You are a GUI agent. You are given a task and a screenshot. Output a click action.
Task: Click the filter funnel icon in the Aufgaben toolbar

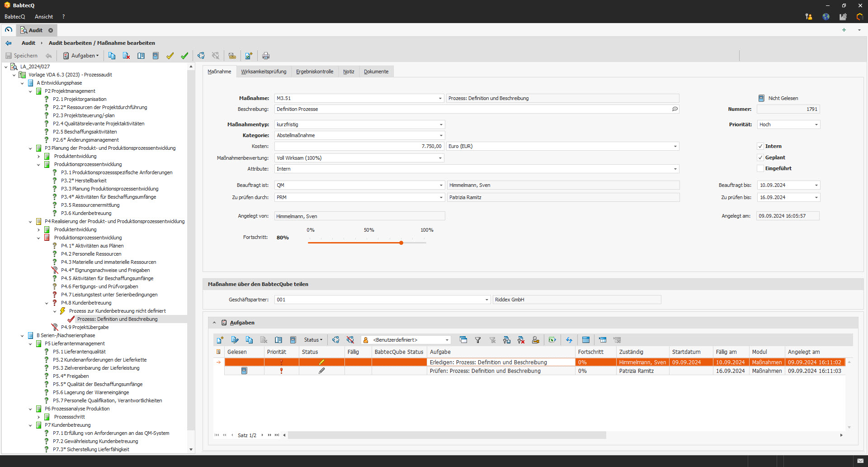[478, 340]
